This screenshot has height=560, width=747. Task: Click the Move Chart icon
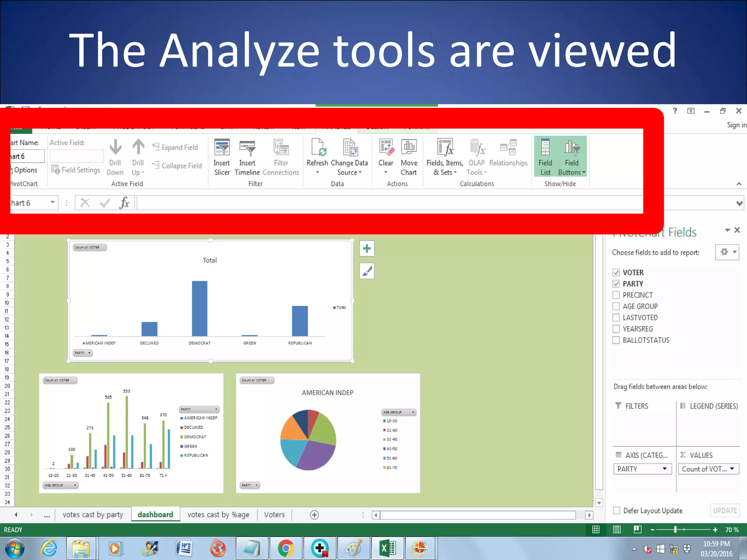409,147
